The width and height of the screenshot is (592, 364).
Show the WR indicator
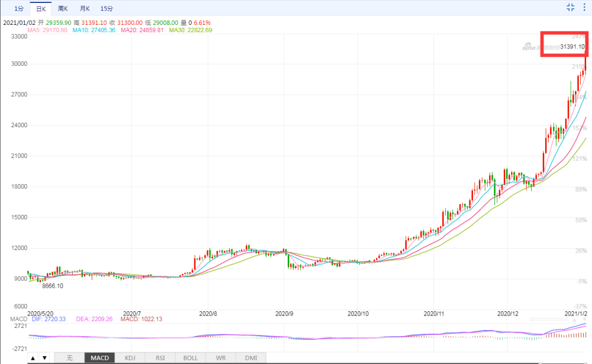click(x=220, y=357)
